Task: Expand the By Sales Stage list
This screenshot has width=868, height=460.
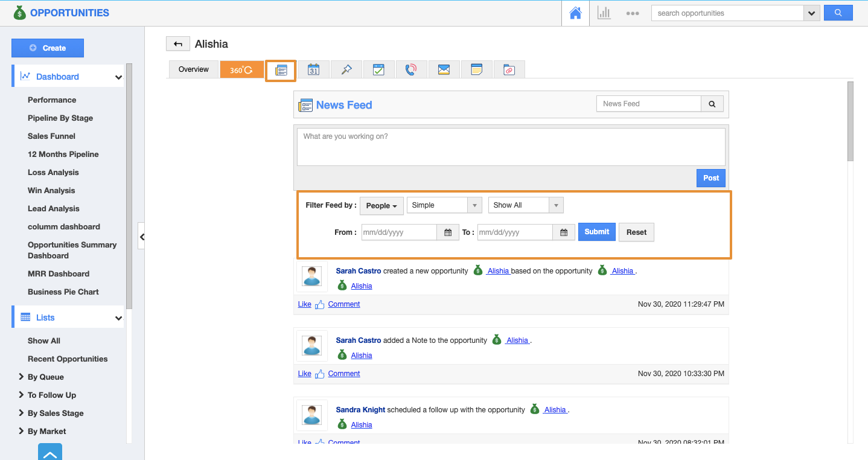Action: (56, 414)
